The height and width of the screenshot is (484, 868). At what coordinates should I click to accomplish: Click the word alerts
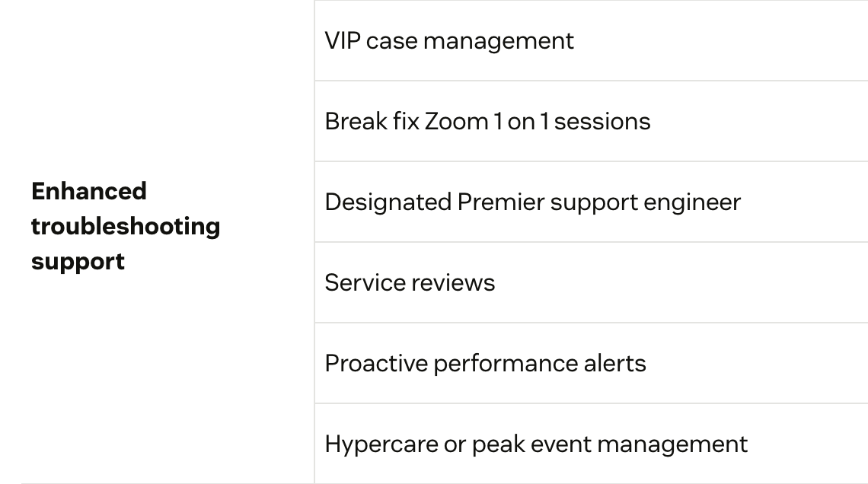[x=615, y=364]
